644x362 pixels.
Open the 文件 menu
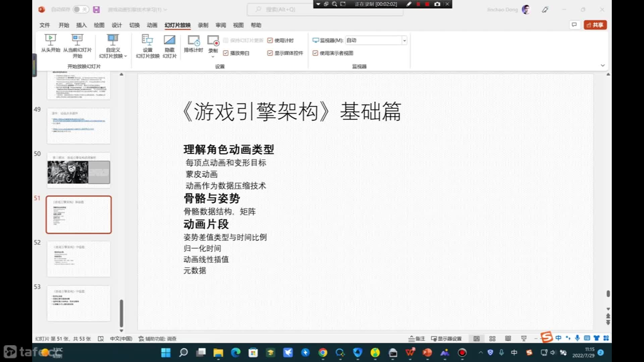point(45,25)
